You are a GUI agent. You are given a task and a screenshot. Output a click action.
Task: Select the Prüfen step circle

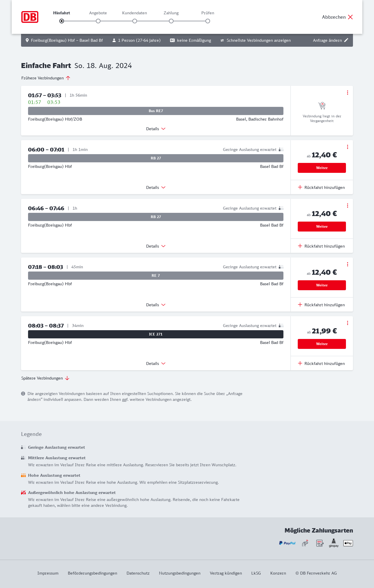click(208, 21)
